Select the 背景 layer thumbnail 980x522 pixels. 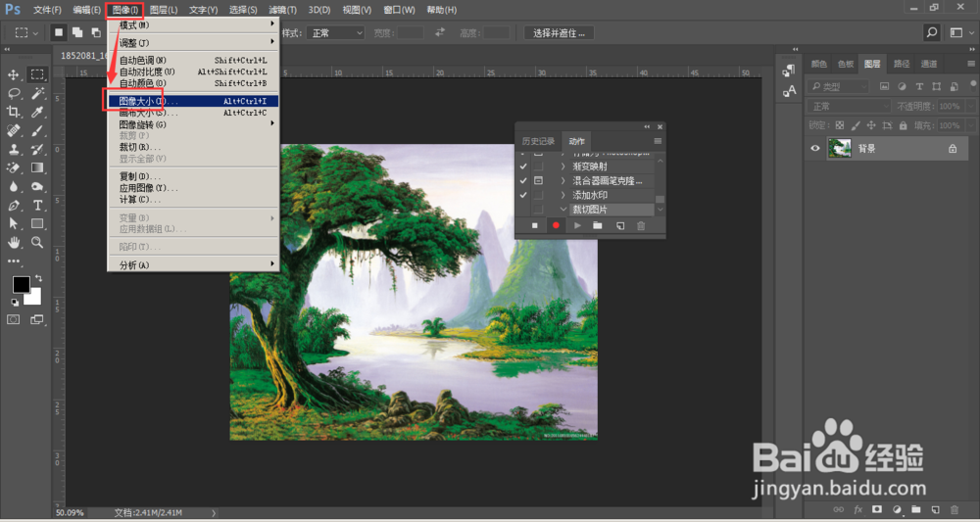point(840,149)
